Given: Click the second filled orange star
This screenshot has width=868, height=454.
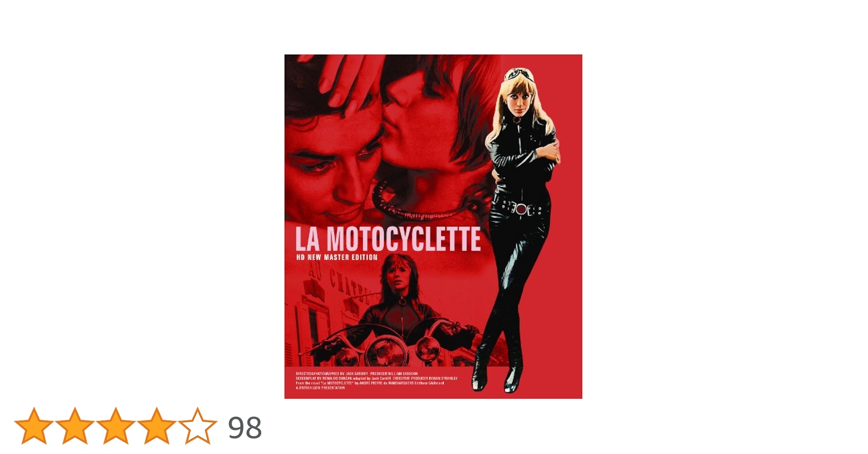Looking at the screenshot, I should pyautogui.click(x=75, y=426).
